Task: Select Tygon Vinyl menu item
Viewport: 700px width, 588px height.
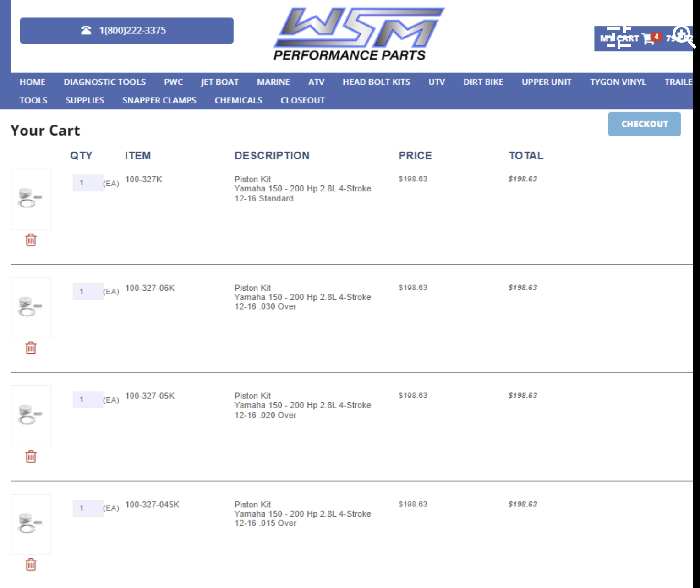Action: pyautogui.click(x=618, y=82)
